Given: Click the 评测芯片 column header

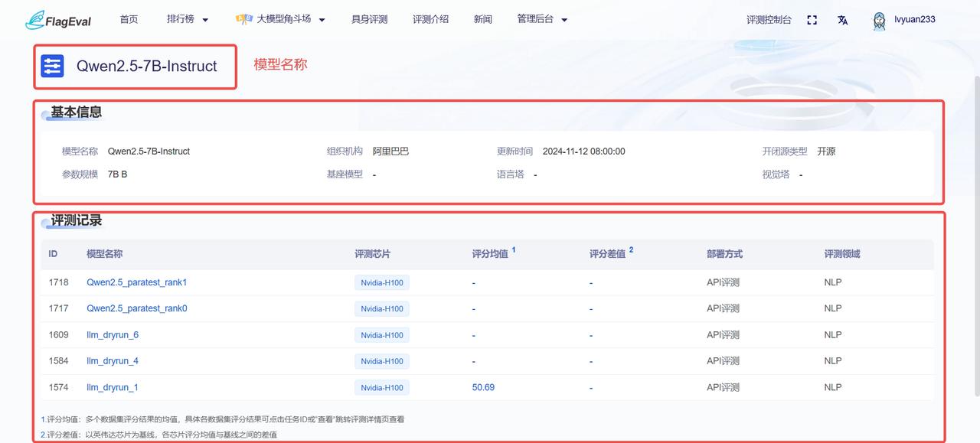Looking at the screenshot, I should (x=372, y=253).
